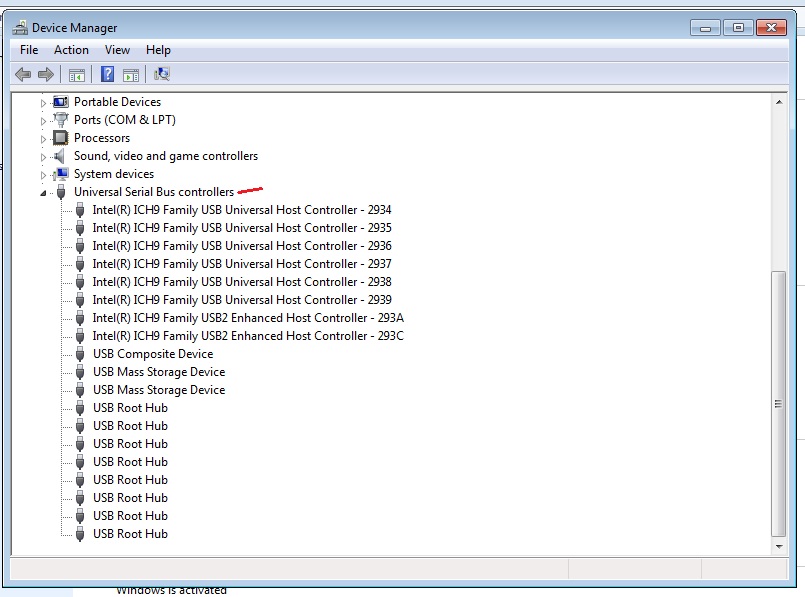Expand the Portable Devices node
This screenshot has height=597, width=805.
43,103
